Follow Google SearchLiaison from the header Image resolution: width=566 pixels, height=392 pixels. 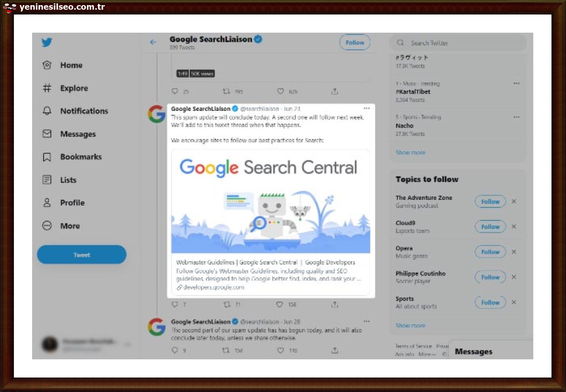point(355,42)
